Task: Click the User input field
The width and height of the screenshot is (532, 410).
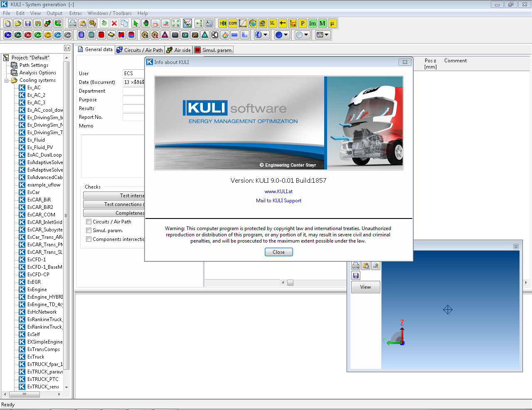Action: 133,74
